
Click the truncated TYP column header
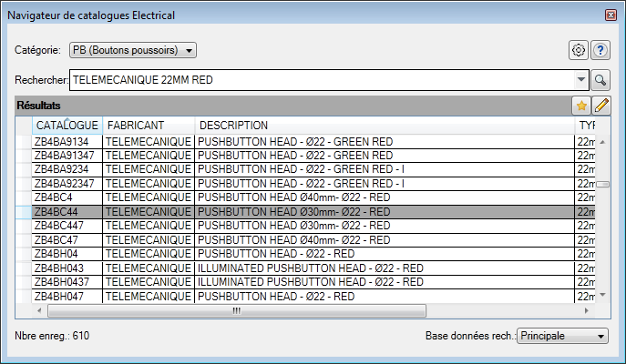[585, 126]
